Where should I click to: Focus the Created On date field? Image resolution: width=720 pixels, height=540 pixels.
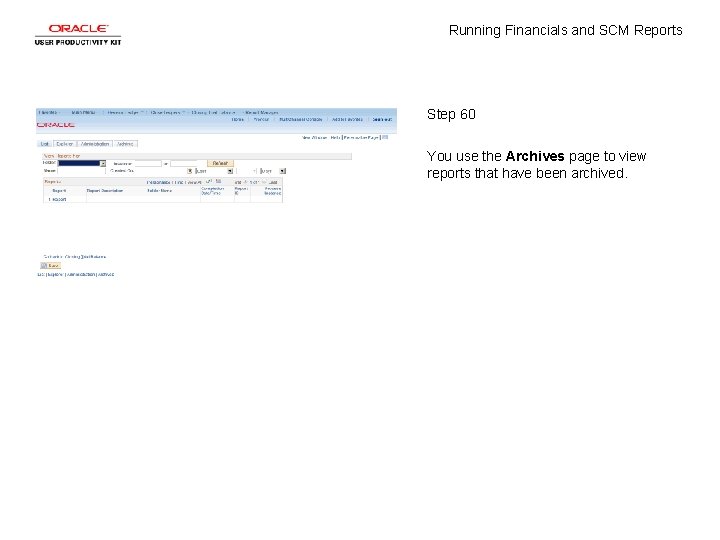tap(160, 171)
